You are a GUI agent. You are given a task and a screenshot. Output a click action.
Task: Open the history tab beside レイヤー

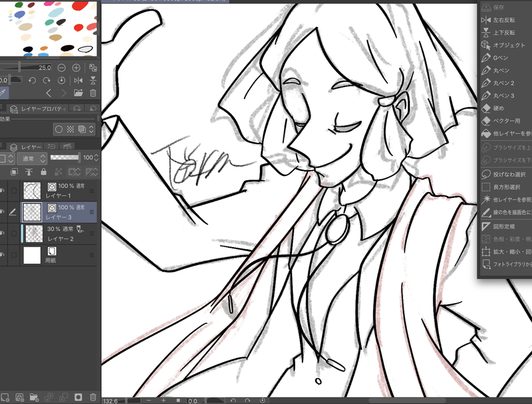[x=52, y=147]
